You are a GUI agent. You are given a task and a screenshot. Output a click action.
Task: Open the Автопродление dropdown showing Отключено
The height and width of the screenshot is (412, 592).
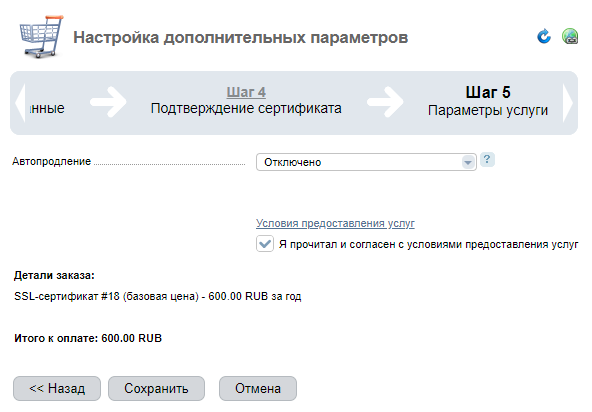(366, 162)
